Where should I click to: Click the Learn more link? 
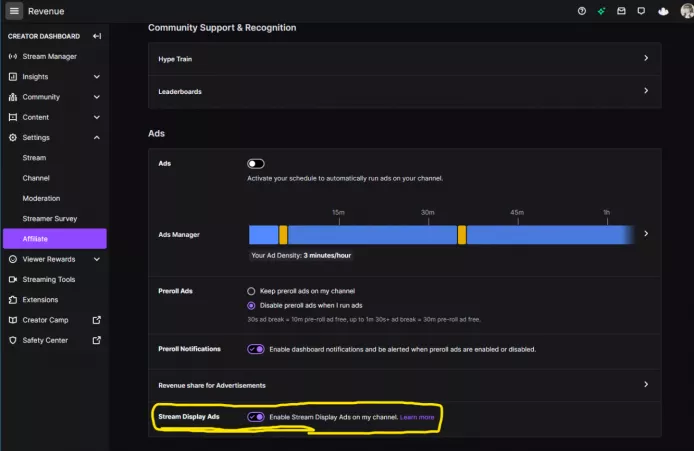(x=417, y=417)
